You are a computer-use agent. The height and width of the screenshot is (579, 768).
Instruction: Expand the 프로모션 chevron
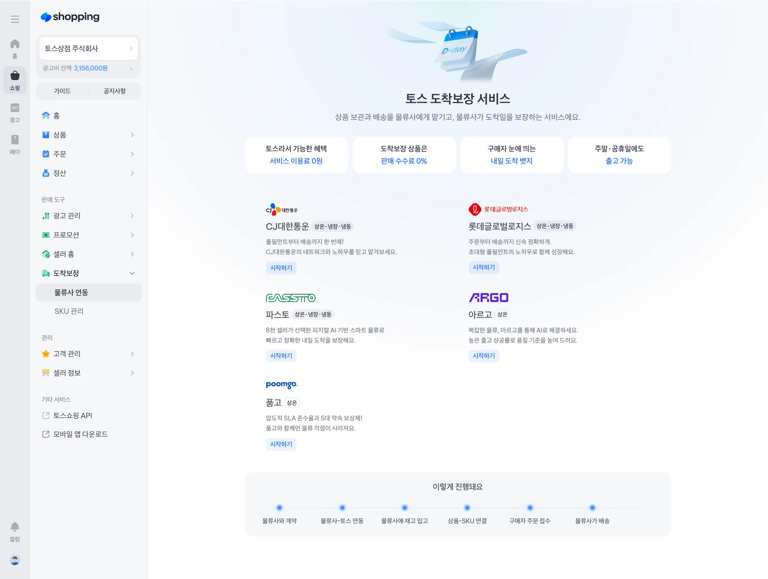tap(132, 235)
